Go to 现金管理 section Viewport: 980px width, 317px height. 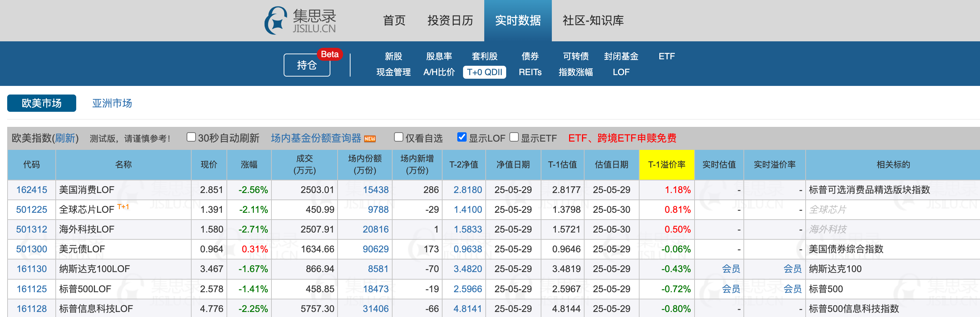pyautogui.click(x=393, y=72)
